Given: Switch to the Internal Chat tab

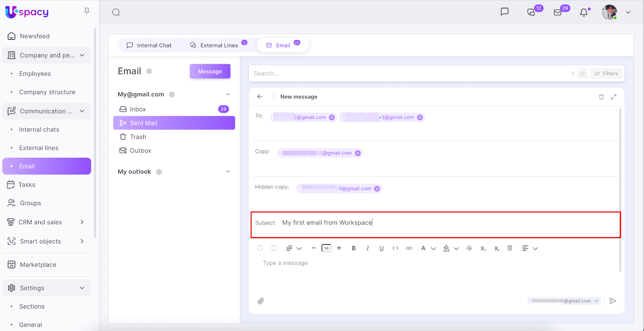Looking at the screenshot, I should (x=149, y=45).
